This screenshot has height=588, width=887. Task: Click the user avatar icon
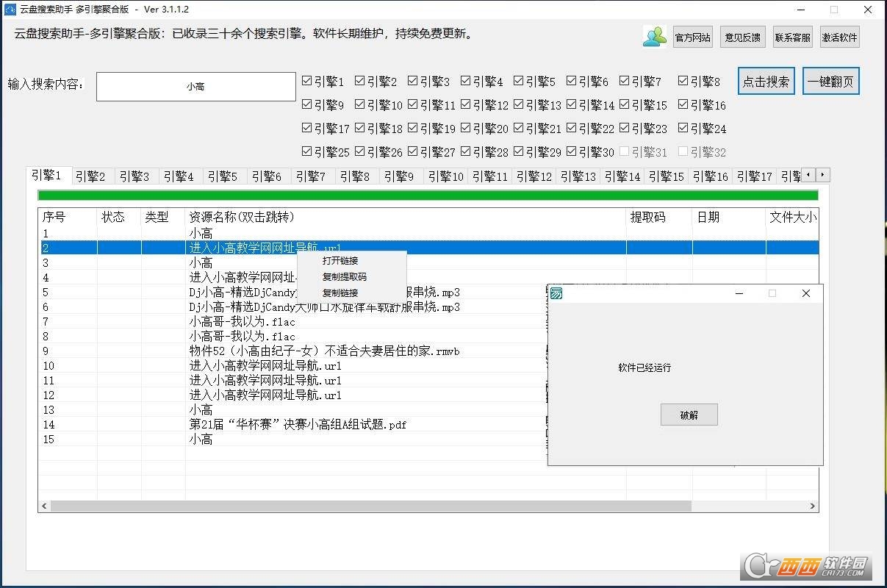click(x=654, y=37)
